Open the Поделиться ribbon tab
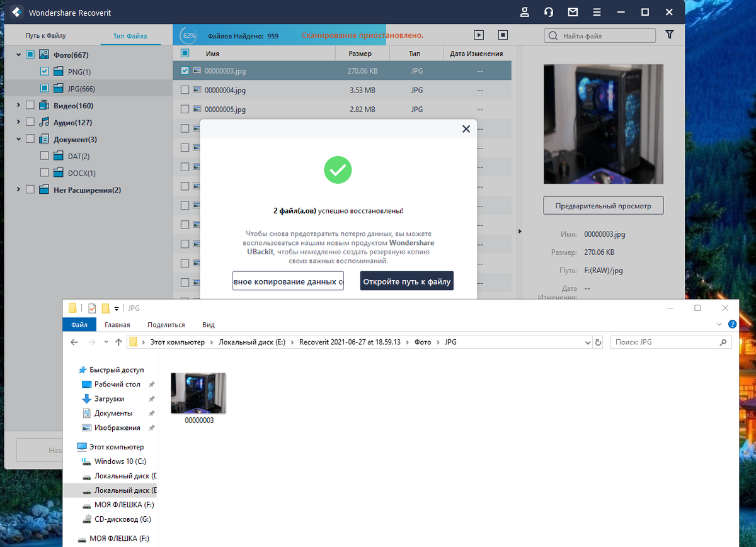The height and width of the screenshot is (547, 756). pos(166,325)
